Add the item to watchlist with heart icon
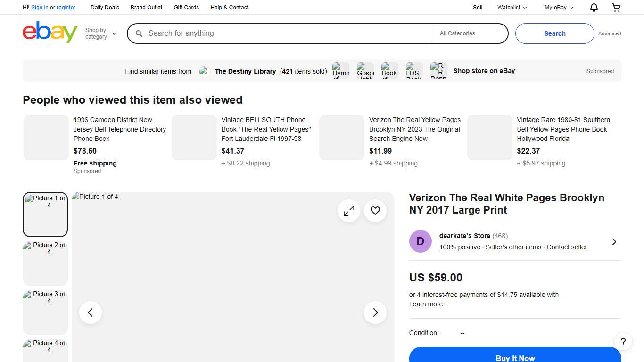The width and height of the screenshot is (644, 362). pyautogui.click(x=375, y=211)
